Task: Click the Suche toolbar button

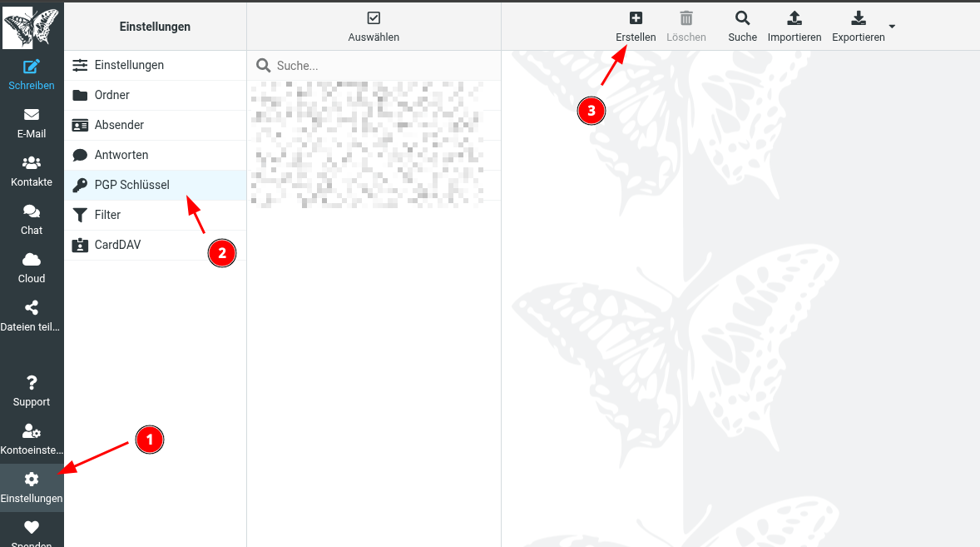Action: 743,27
